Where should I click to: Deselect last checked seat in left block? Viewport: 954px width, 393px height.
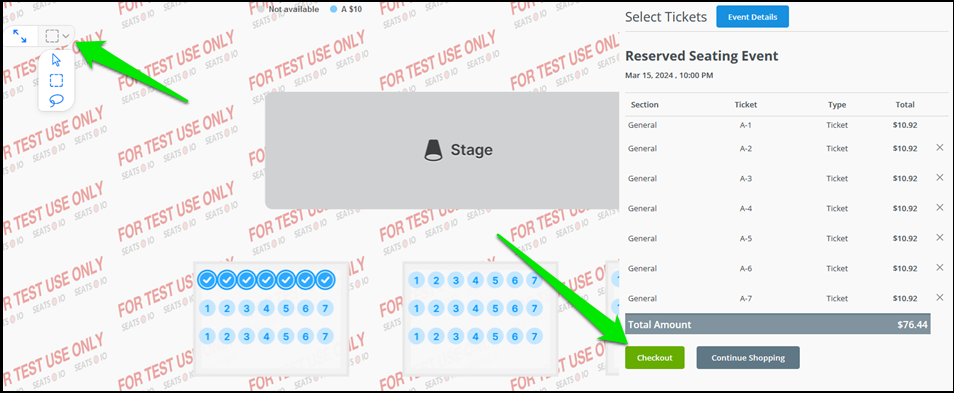(326, 280)
